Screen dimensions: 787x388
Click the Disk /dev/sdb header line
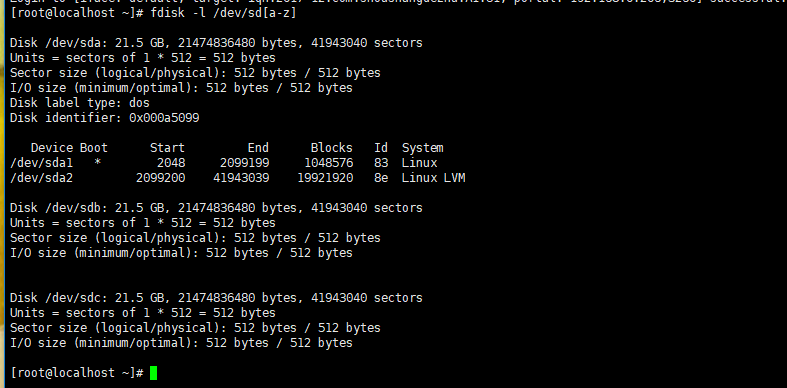[x=216, y=208]
